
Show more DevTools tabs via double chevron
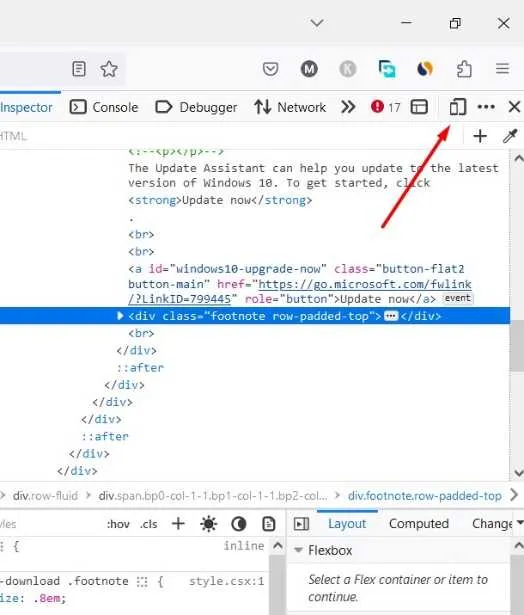(348, 107)
